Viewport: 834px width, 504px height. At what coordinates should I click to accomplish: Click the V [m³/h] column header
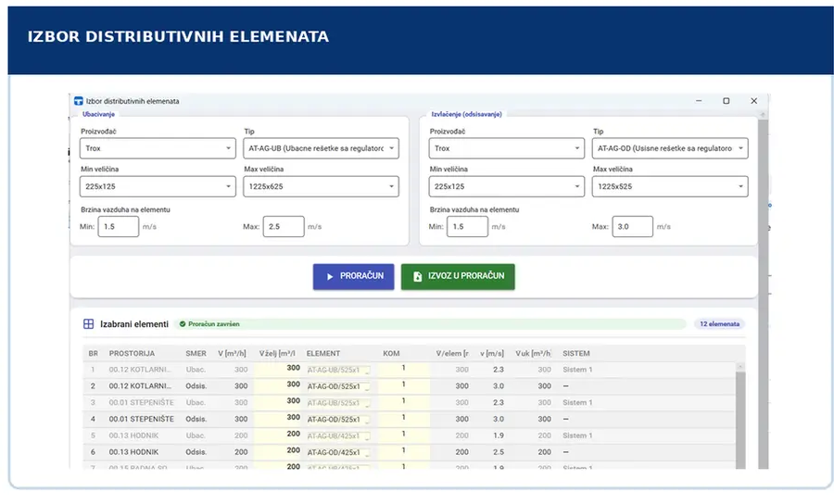232,354
